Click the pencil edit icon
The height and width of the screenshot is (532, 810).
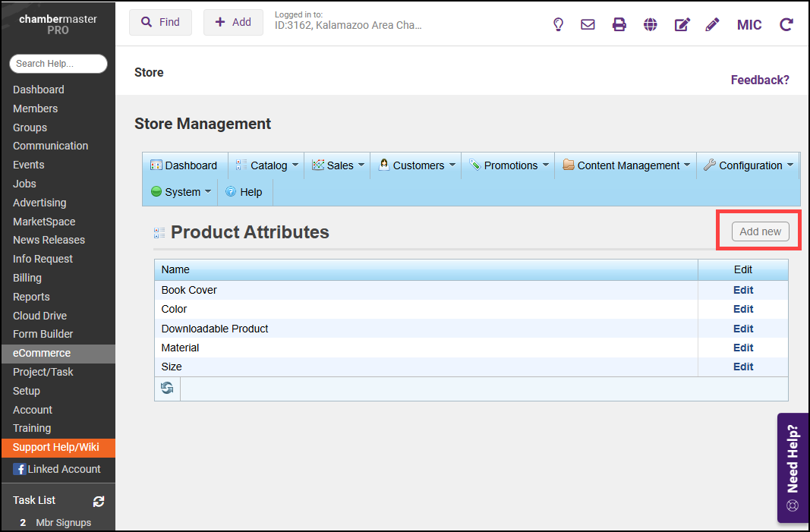coord(712,24)
